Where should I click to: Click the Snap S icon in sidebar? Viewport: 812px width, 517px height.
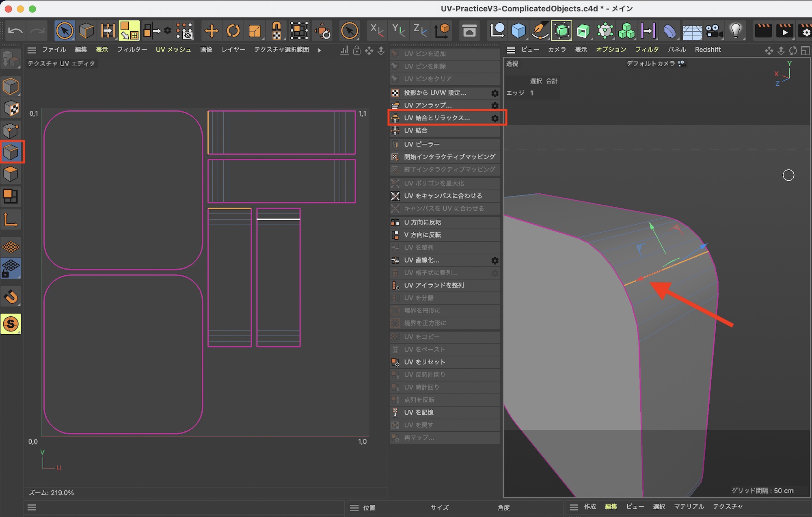point(11,324)
